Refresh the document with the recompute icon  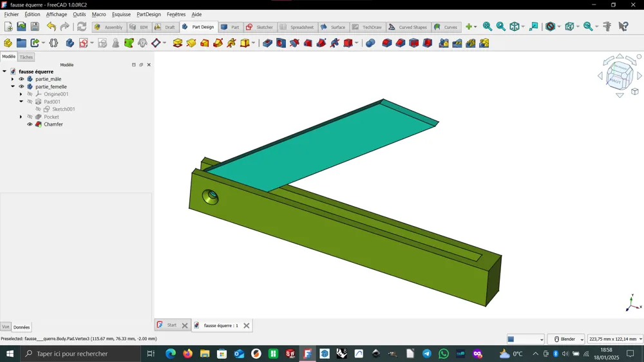(x=82, y=26)
